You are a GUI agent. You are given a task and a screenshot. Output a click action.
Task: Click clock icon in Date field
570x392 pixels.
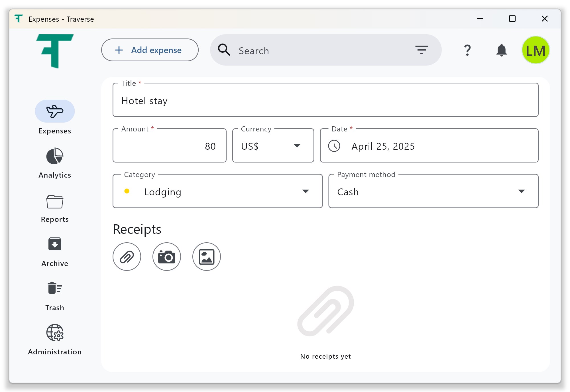pos(334,146)
